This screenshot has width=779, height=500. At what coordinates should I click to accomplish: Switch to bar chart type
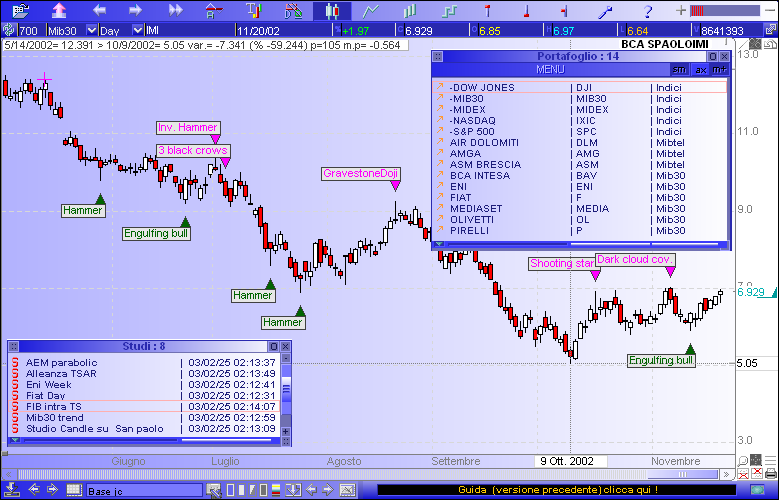pyautogui.click(x=410, y=10)
